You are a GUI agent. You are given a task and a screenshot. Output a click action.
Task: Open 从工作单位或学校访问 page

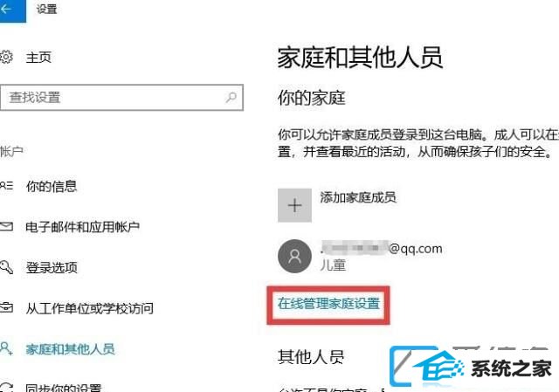(x=89, y=308)
